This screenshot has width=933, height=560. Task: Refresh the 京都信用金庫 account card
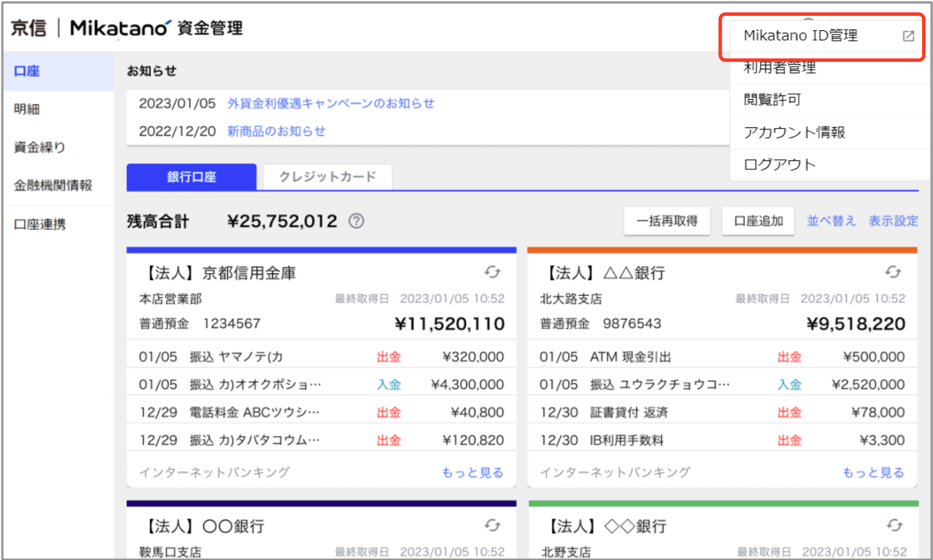[492, 272]
